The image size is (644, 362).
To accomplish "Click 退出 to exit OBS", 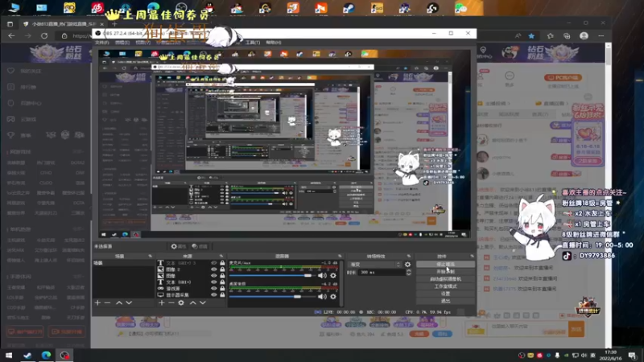I will point(446,301).
